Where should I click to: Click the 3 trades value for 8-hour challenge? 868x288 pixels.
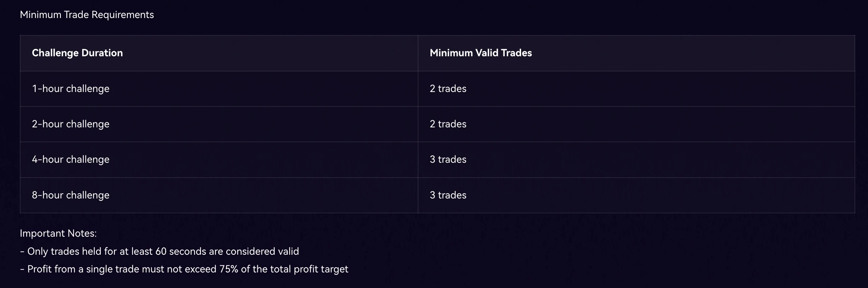pos(448,195)
